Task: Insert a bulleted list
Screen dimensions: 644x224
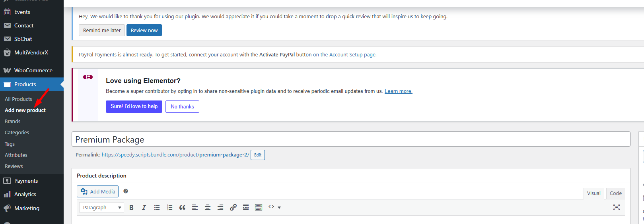Action: [x=157, y=207]
